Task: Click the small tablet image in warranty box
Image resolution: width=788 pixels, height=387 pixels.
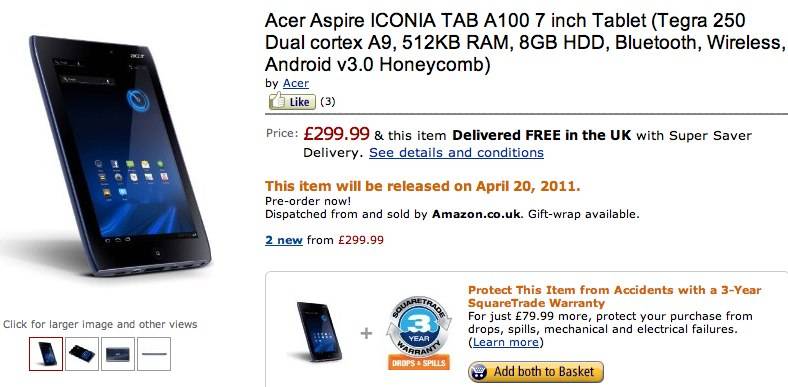Action: point(319,331)
